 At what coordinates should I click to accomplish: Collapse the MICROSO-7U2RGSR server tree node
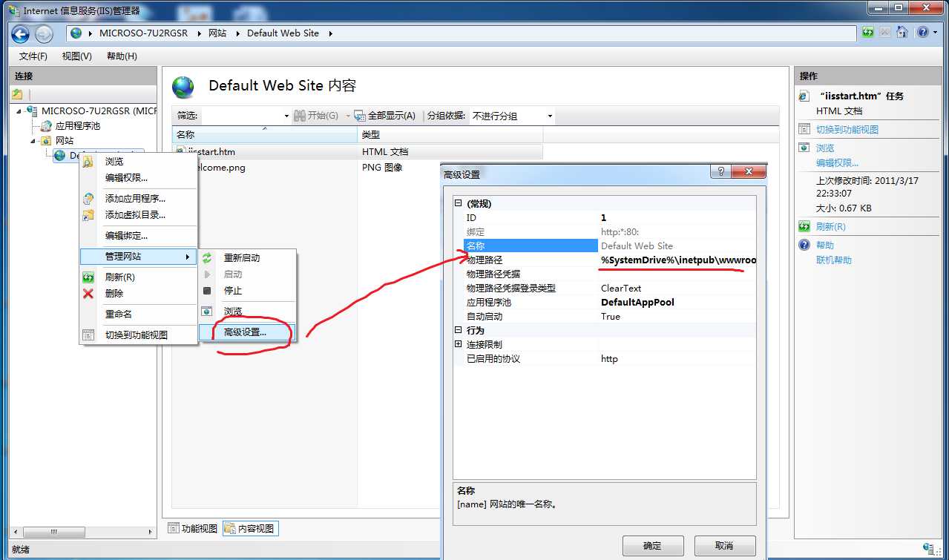pyautogui.click(x=19, y=111)
